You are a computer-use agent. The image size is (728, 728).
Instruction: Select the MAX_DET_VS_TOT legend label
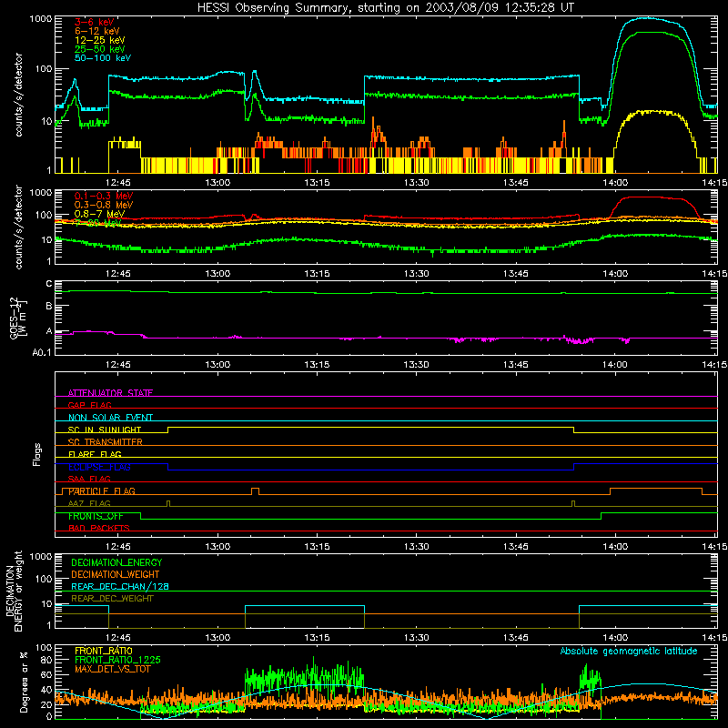point(112,669)
